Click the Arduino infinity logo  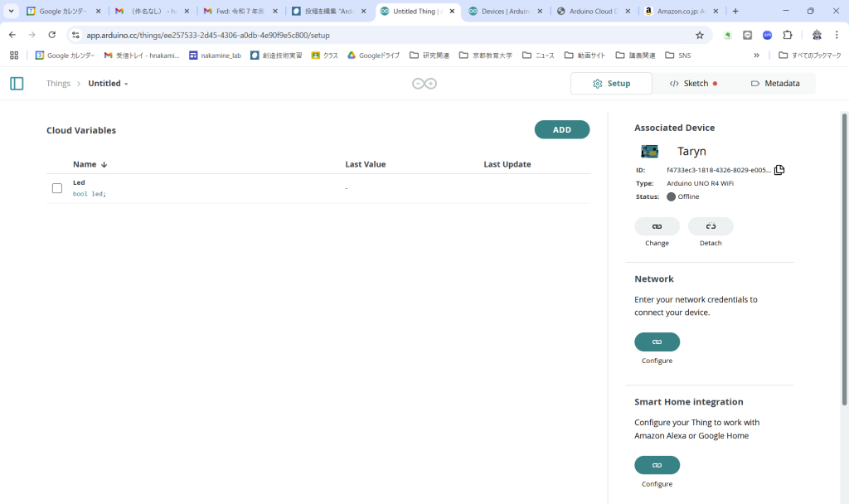pos(424,84)
